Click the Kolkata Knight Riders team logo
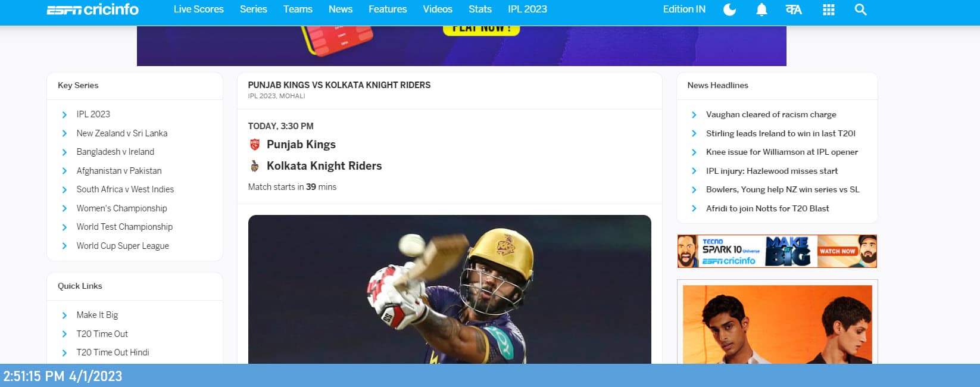 tap(255, 166)
